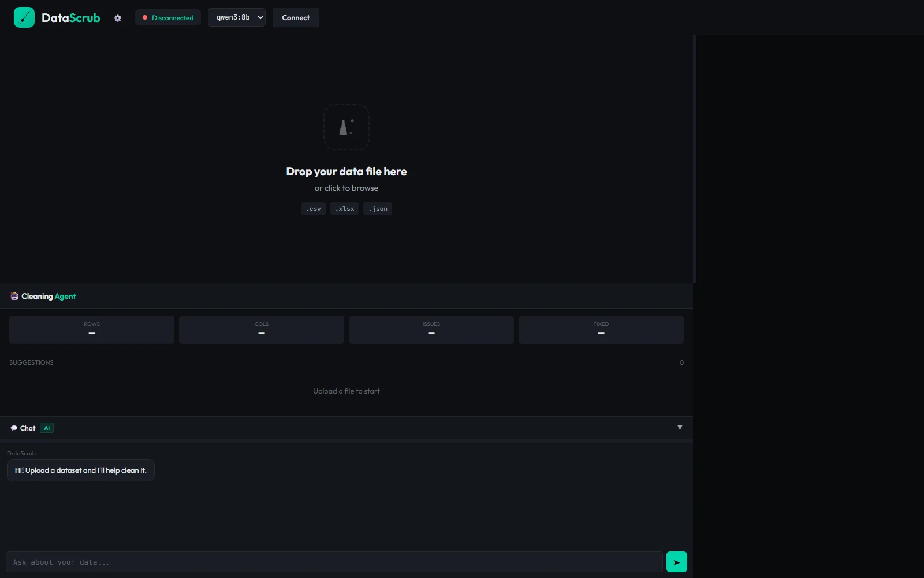Click the Disconnected status indicator
Viewport: 924px width, 578px height.
(x=168, y=17)
